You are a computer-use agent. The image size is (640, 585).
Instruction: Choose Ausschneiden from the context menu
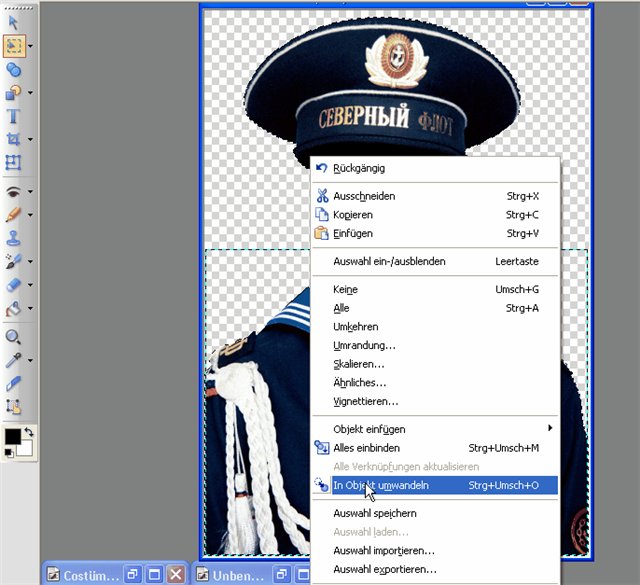pyautogui.click(x=435, y=196)
